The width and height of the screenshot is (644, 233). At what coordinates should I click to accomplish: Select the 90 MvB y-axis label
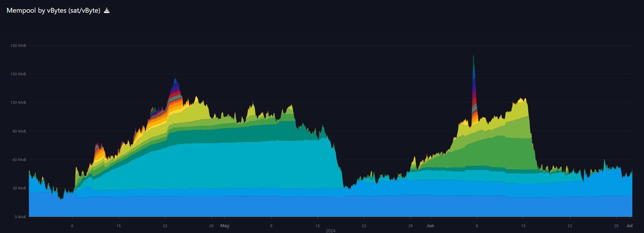[x=19, y=131]
